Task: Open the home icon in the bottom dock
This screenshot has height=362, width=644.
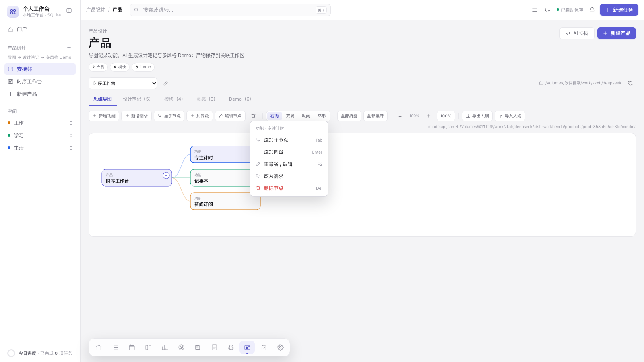Action: (99, 348)
